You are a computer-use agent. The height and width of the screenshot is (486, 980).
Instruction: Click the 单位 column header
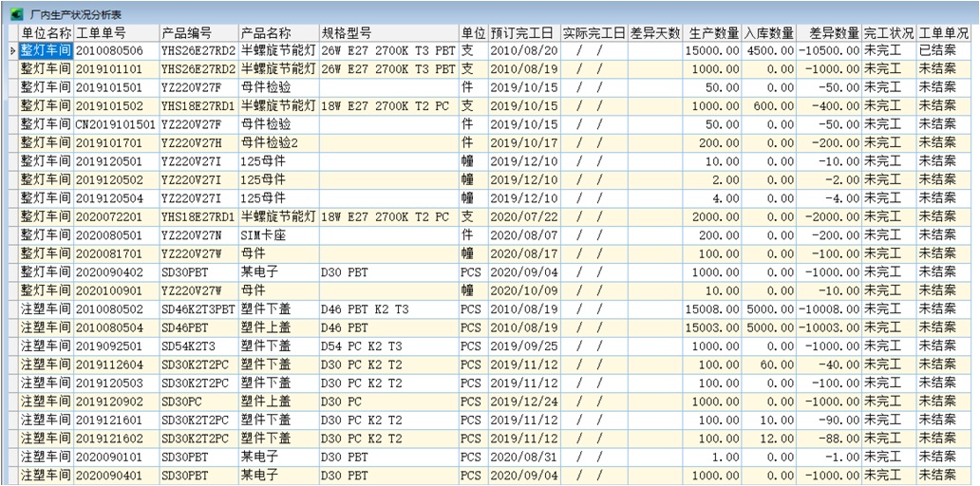473,33
